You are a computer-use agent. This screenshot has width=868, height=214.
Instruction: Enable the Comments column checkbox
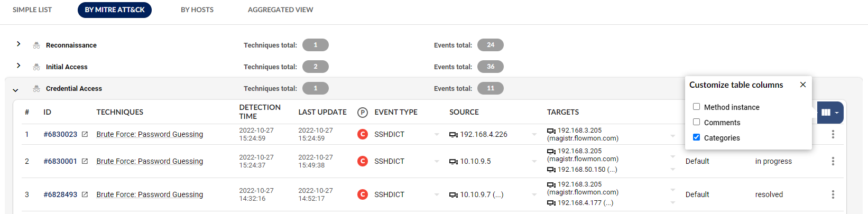coord(696,122)
